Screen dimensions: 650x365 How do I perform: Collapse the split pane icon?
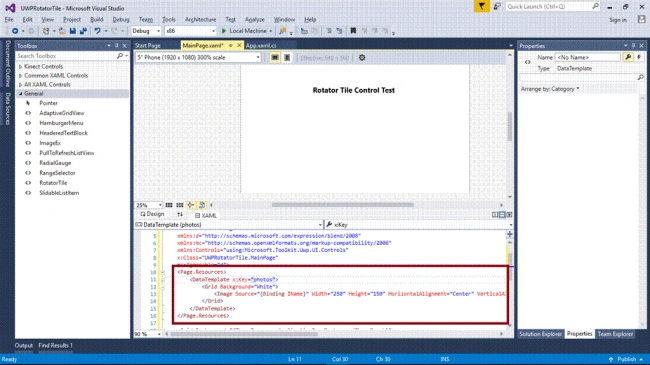509,214
